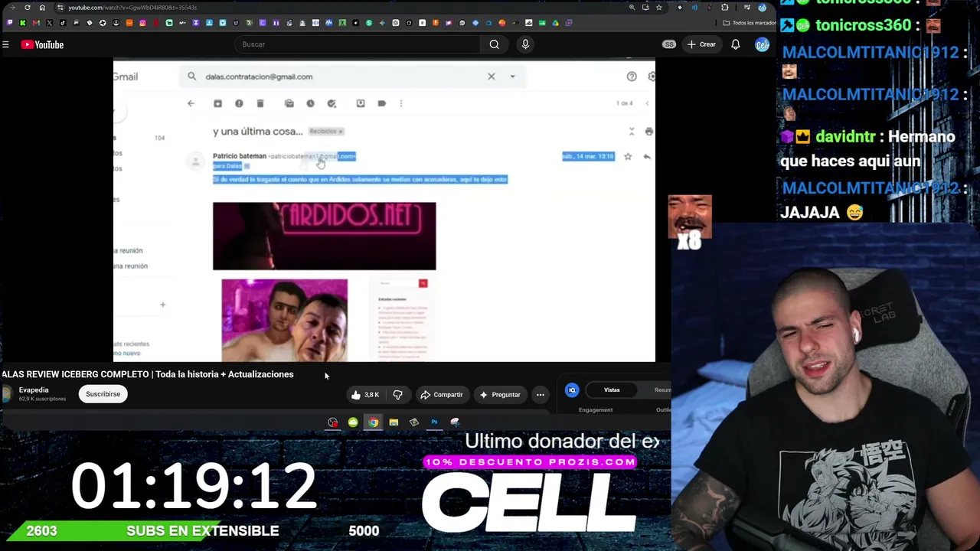This screenshot has width=980, height=551.
Task: Like the video showing 3,8 K
Action: (364, 395)
